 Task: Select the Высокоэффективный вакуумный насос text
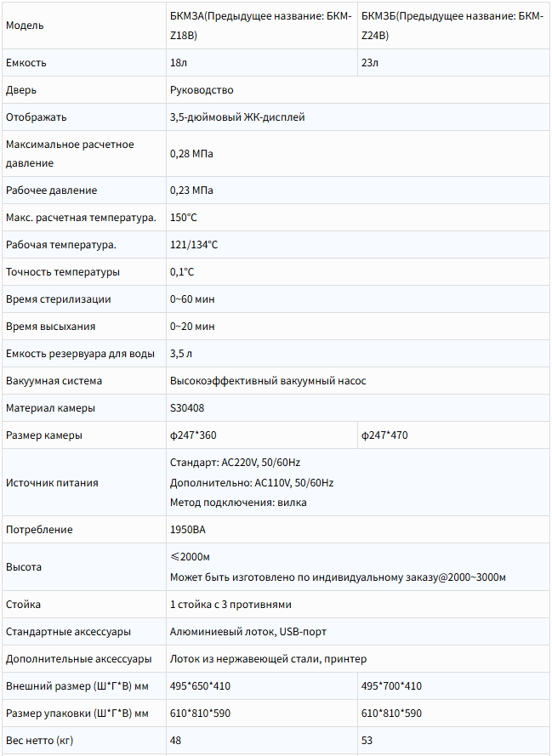click(x=268, y=381)
